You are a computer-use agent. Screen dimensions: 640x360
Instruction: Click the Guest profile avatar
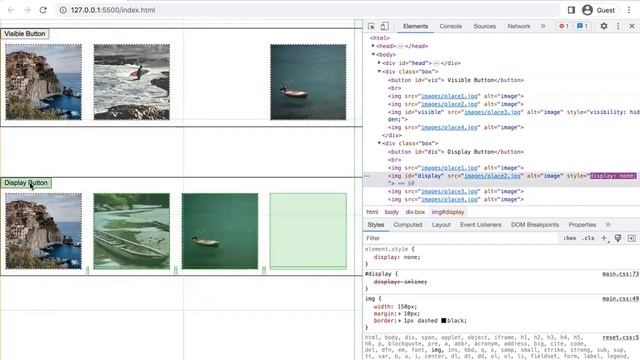pyautogui.click(x=587, y=10)
